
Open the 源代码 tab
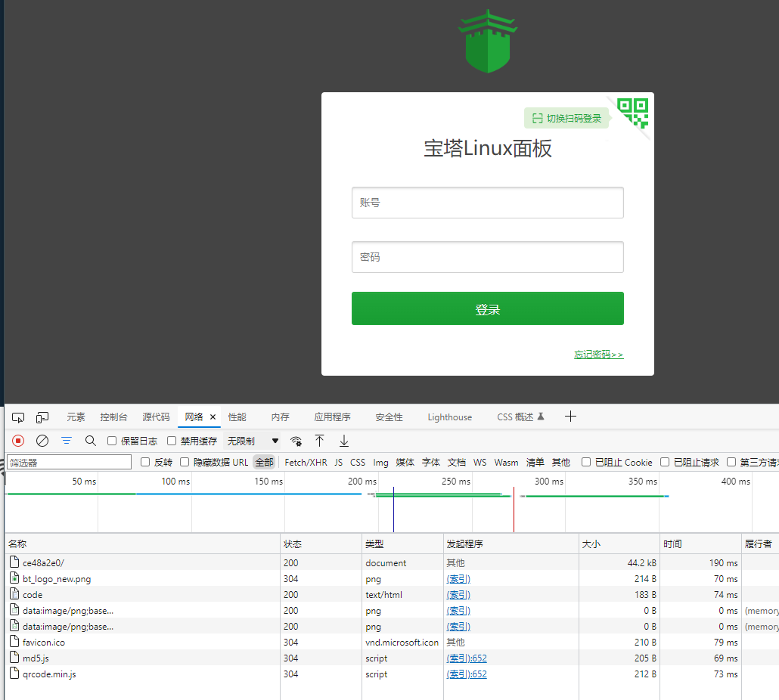click(156, 417)
